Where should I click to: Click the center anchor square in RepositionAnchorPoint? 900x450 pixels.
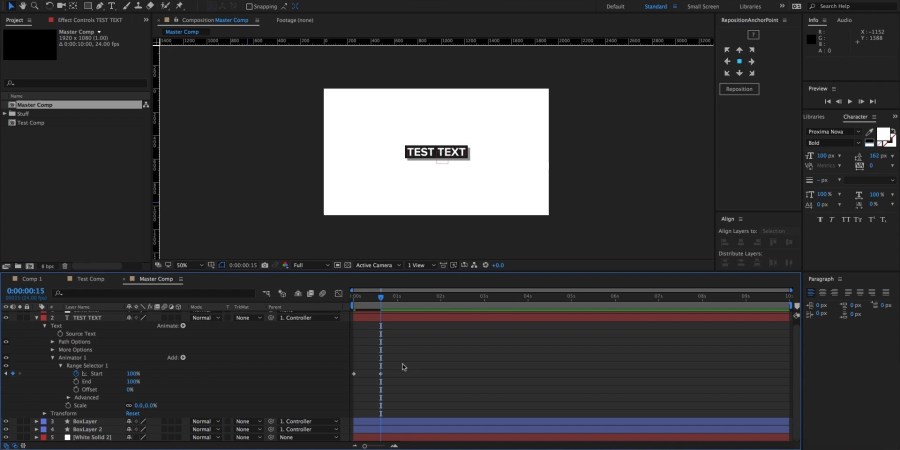pyautogui.click(x=739, y=61)
